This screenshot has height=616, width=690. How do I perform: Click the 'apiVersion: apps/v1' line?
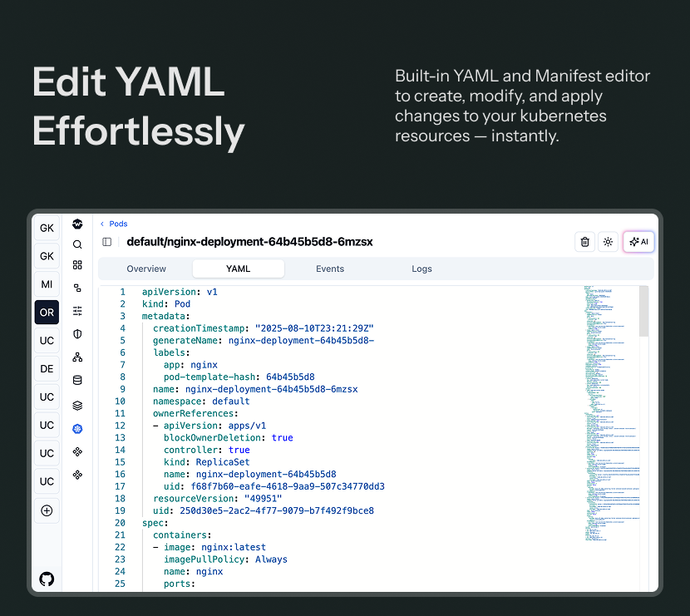209,426
